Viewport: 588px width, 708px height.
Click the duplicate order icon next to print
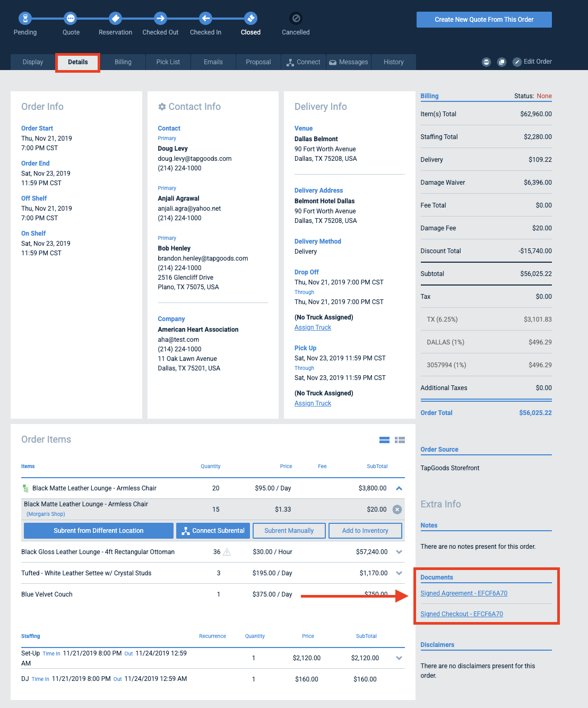tap(501, 62)
